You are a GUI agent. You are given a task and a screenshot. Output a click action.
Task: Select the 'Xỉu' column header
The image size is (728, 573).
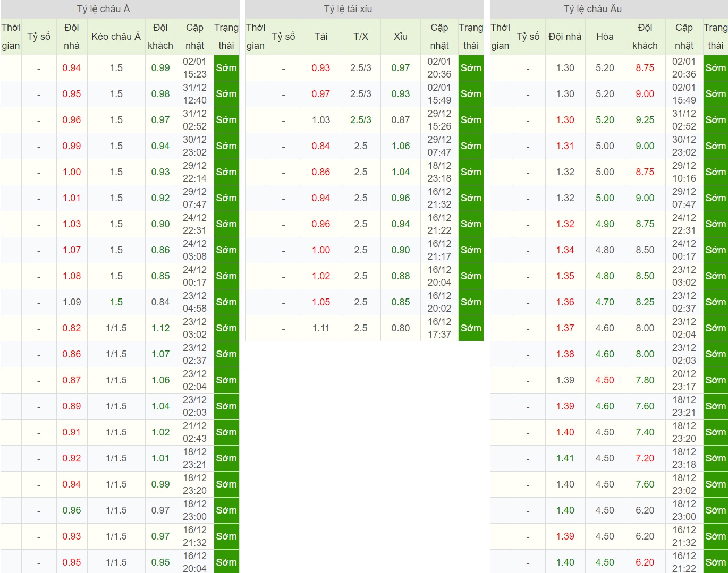[x=401, y=37]
